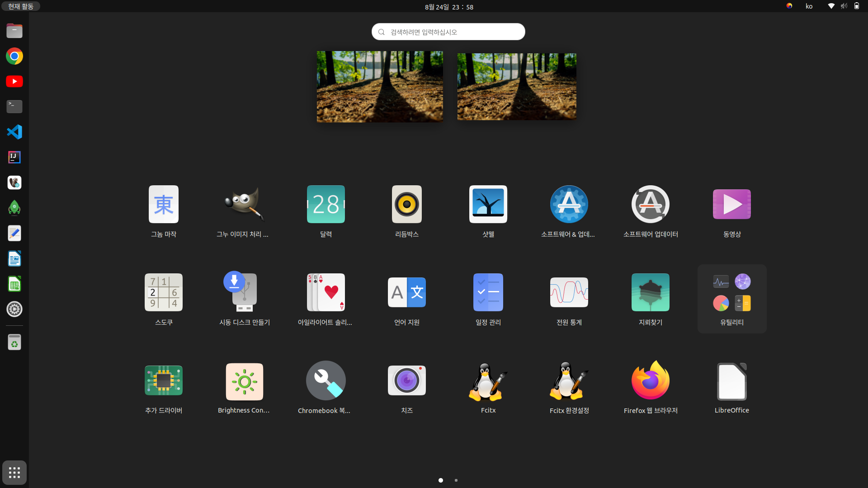The height and width of the screenshot is (488, 868).
Task: Open the 유틸리티 app folder
Action: (731, 298)
